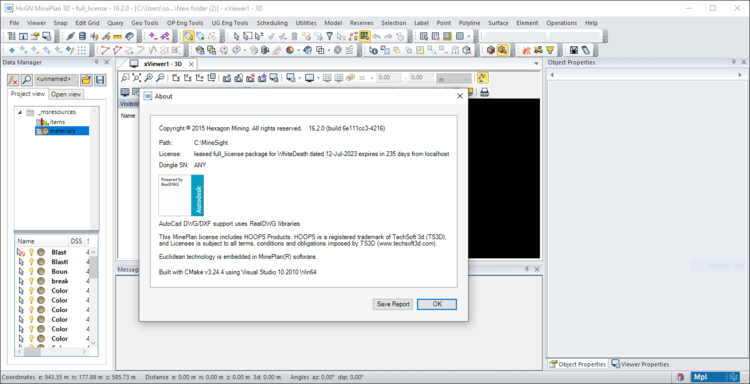
Task: Toggle the lightbulb visibility for Blast row
Action: pyautogui.click(x=32, y=252)
